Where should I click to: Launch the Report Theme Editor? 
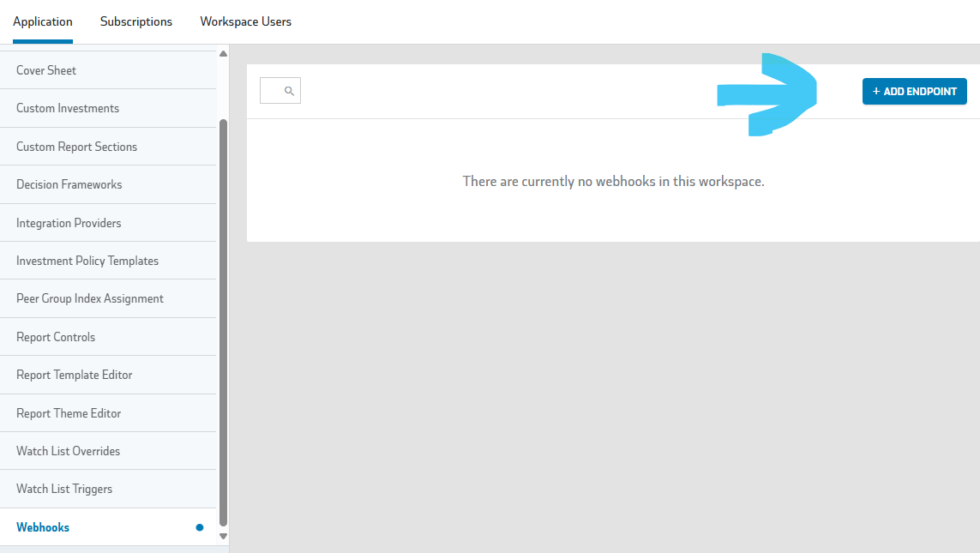pos(69,413)
